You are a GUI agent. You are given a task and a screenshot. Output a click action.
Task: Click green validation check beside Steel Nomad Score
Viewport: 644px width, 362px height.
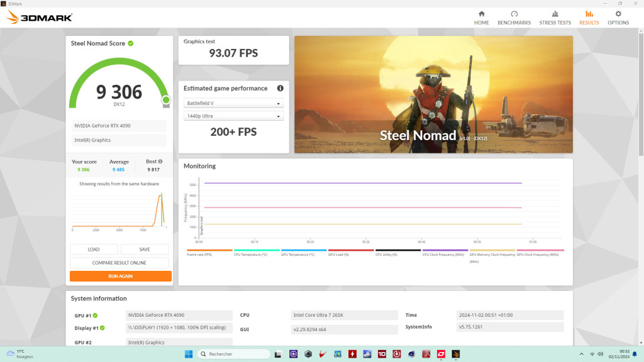[x=131, y=43]
